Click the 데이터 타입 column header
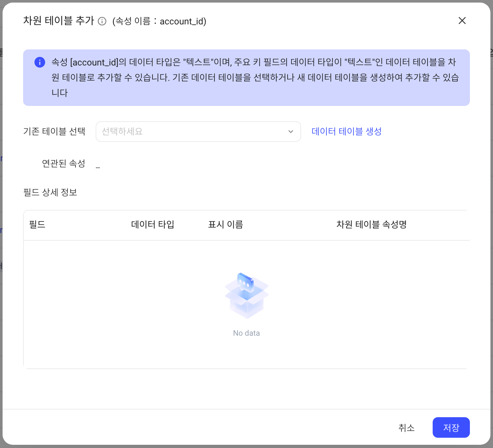 [153, 224]
